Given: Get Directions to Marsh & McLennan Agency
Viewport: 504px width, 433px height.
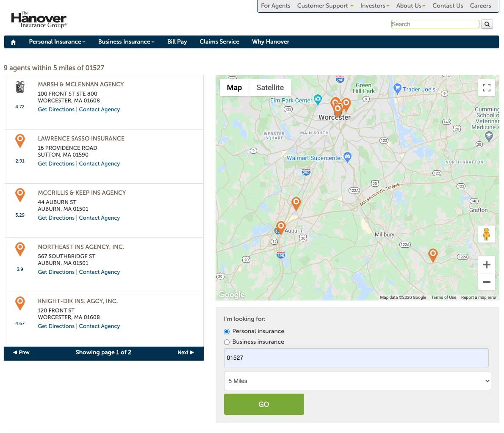Looking at the screenshot, I should pos(56,110).
